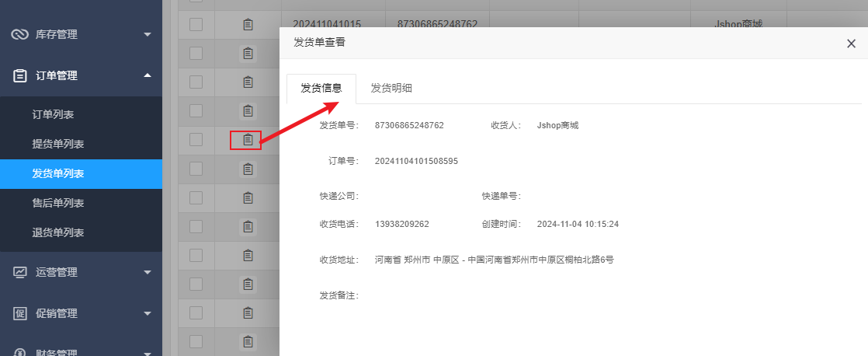The height and width of the screenshot is (356, 868).
Task: Select 发货单列表 in the sidebar
Action: [x=81, y=174]
